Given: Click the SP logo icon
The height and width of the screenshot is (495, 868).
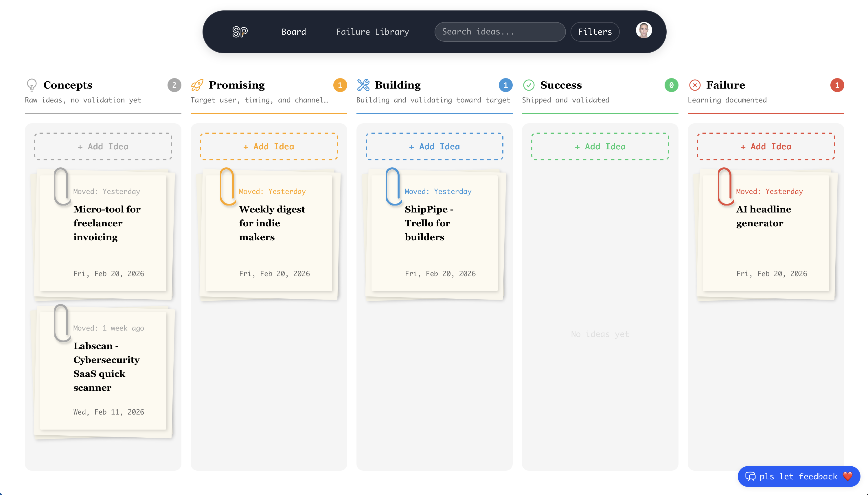Looking at the screenshot, I should 240,32.
